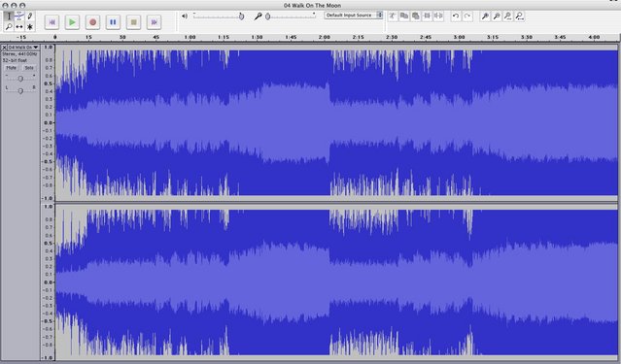
Task: Click the Paste toolbar icon
Action: point(415,17)
